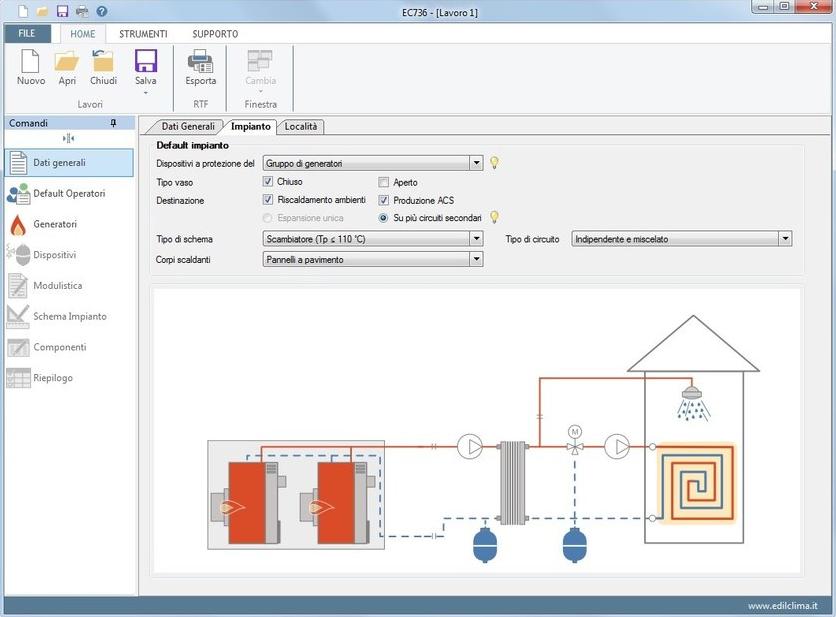Enable the Aperto checkbox
Screen dimensions: 836x617
tap(384, 183)
